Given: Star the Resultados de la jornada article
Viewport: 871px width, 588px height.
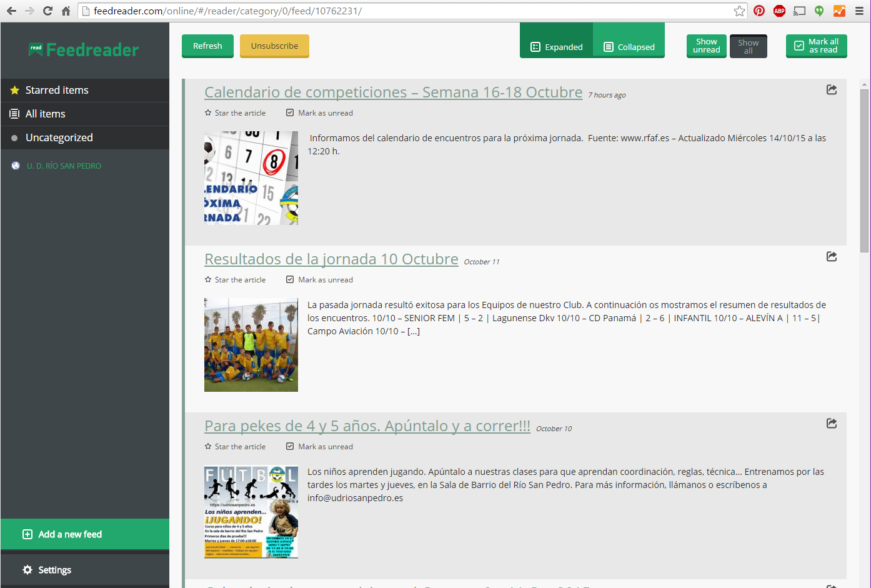Looking at the screenshot, I should [x=235, y=280].
